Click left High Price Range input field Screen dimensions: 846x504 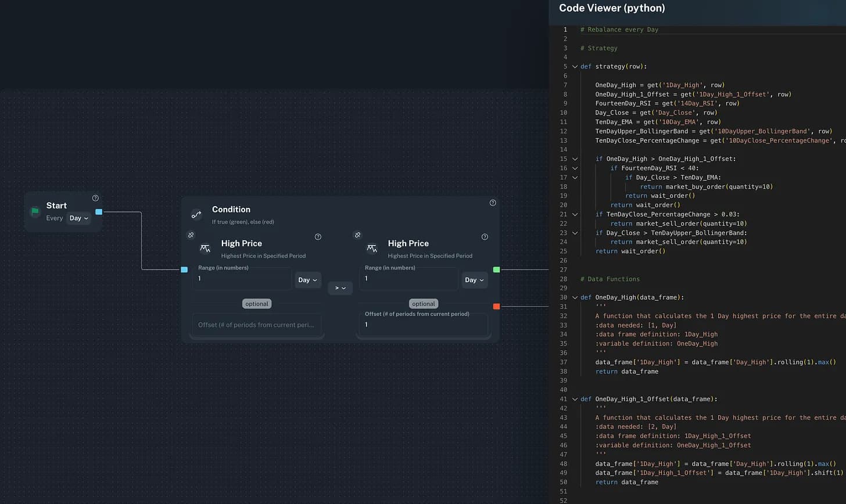tap(242, 278)
